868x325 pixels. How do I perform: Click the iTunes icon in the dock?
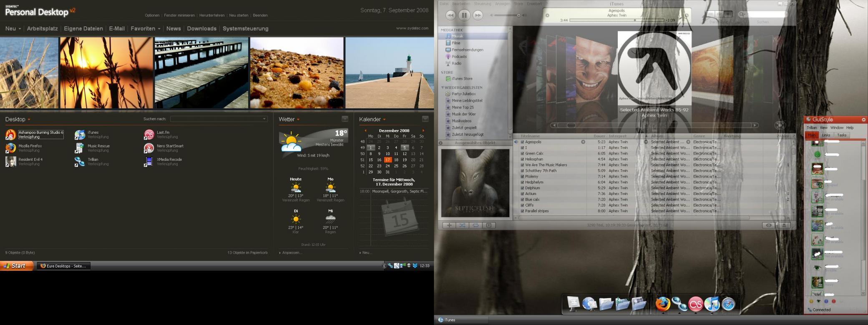712,304
